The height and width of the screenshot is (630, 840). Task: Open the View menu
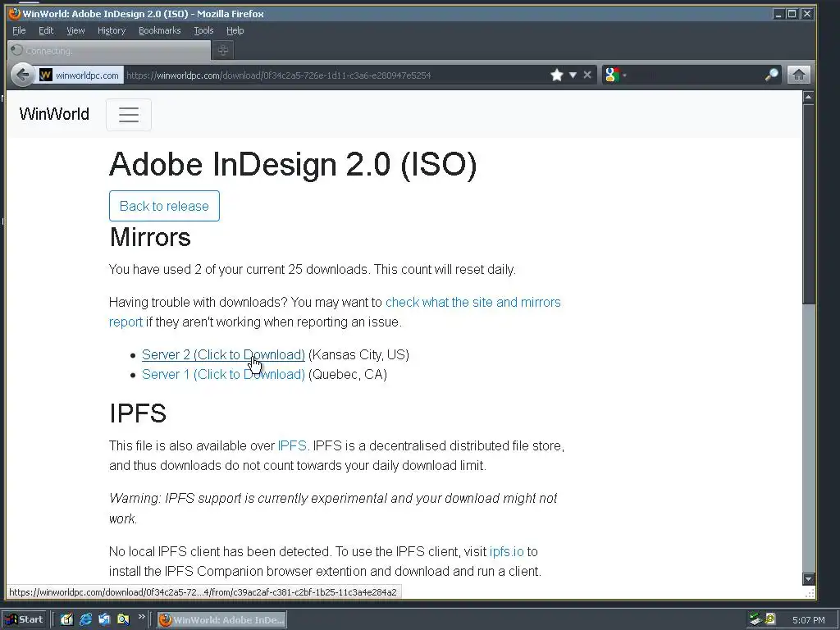[75, 30]
